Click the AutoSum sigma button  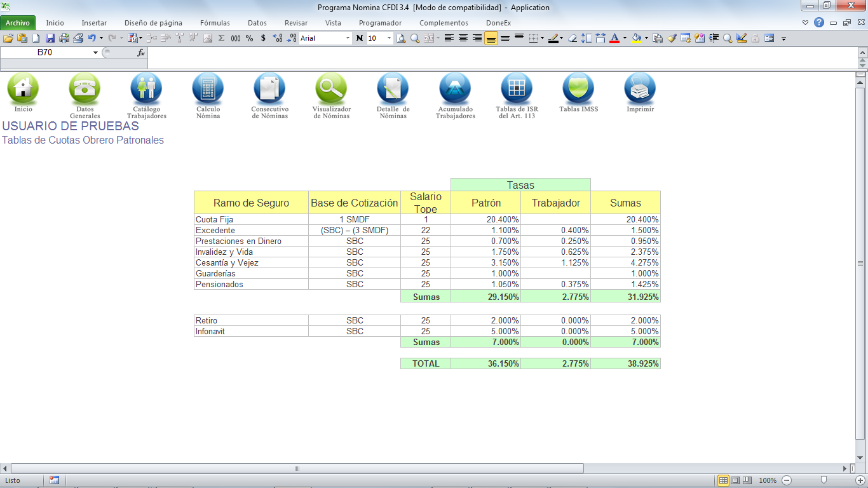(x=222, y=38)
